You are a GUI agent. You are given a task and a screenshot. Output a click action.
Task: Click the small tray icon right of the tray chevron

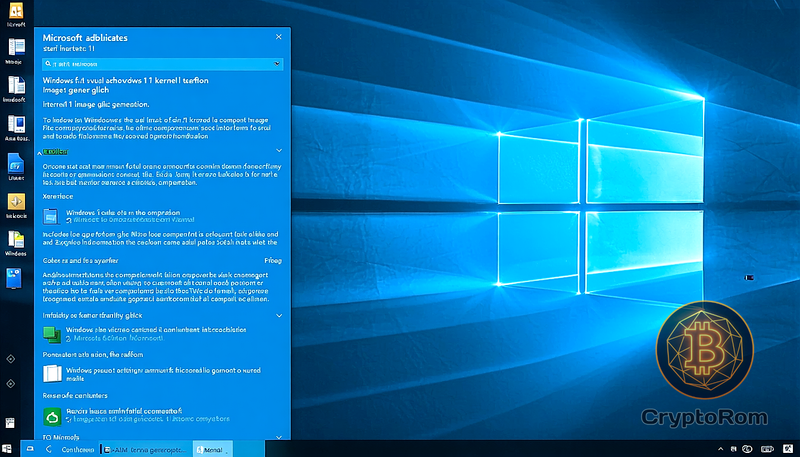coord(734,449)
